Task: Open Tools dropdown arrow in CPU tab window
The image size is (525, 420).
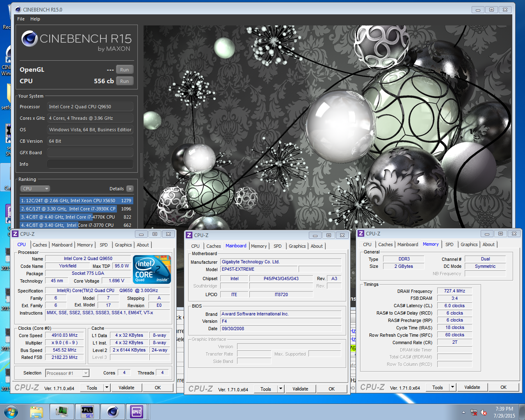Action: click(107, 388)
